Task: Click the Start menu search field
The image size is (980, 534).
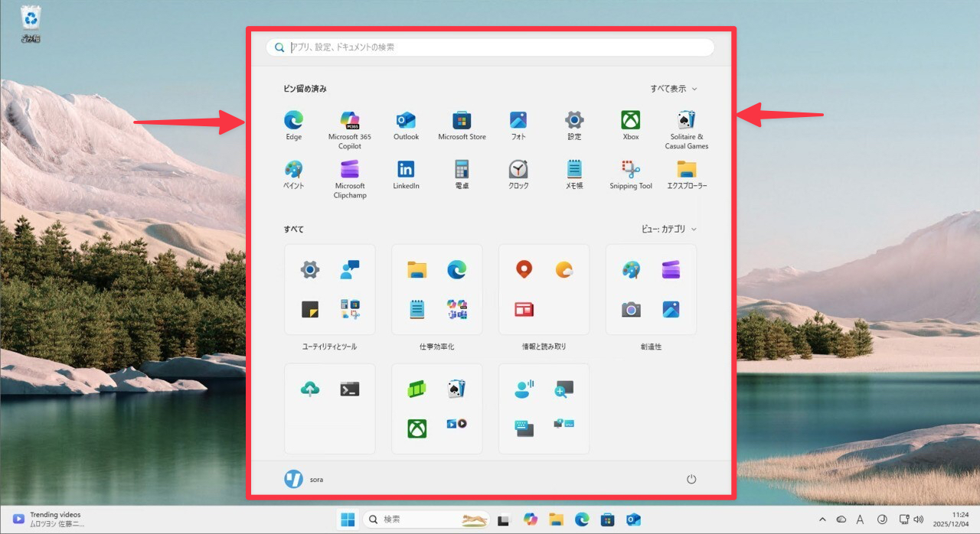Action: tap(490, 47)
